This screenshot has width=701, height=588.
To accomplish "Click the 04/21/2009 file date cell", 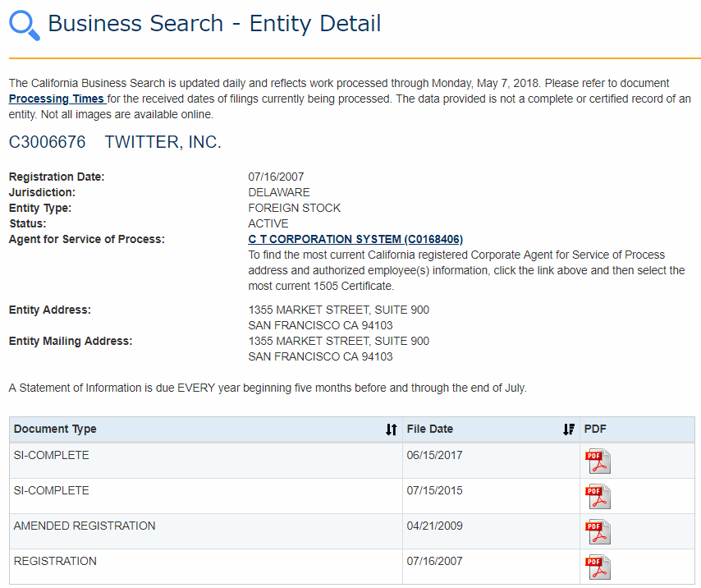I will (434, 526).
